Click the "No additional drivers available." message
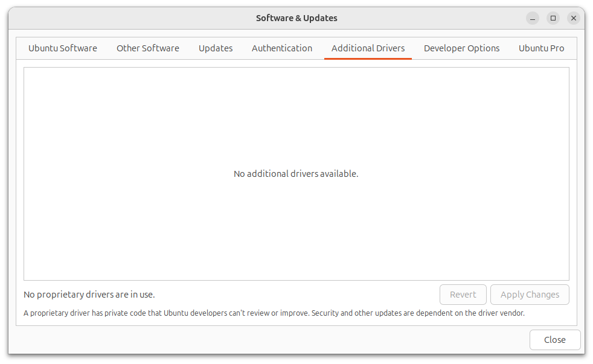 296,174
